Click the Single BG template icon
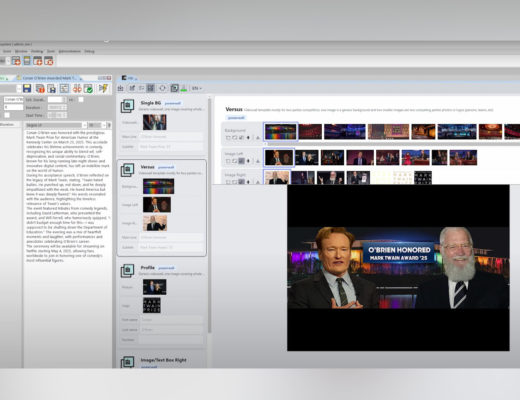The image size is (520, 400). tap(127, 106)
